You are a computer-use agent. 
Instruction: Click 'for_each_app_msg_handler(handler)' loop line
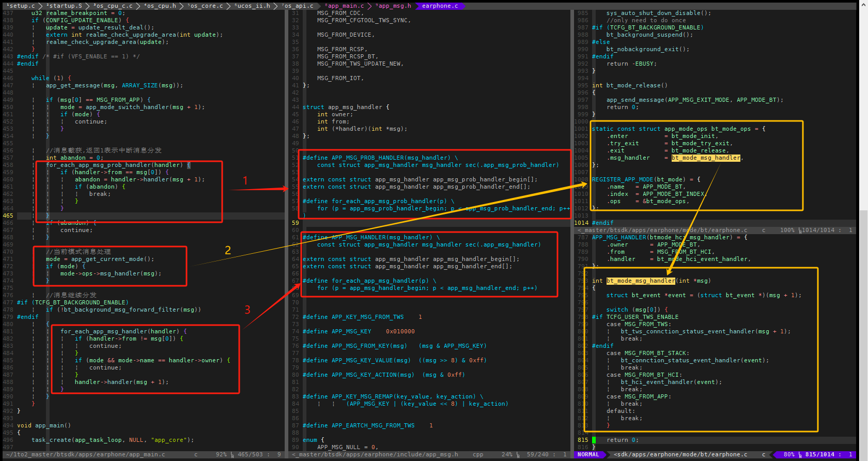[x=123, y=331]
